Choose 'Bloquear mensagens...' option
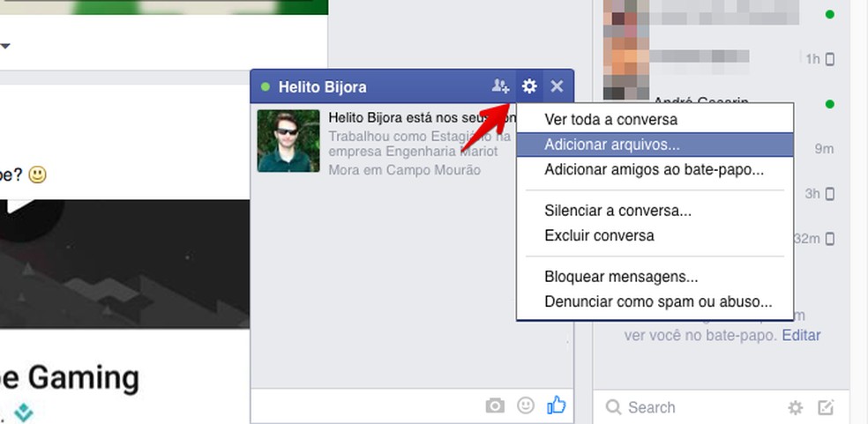 point(655,277)
